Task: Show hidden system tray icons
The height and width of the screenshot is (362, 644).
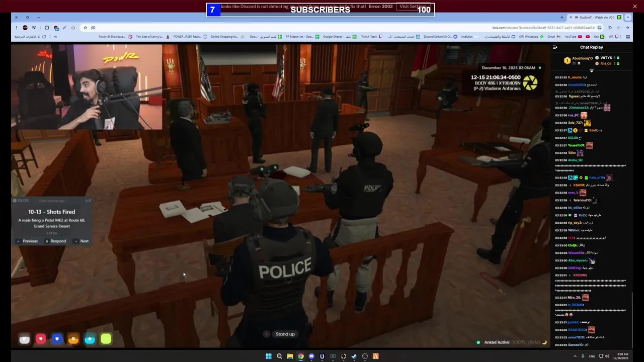Action: [575, 356]
